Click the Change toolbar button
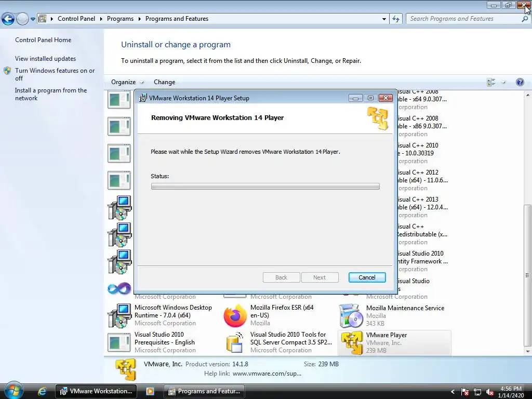This screenshot has width=532, height=399. 165,82
